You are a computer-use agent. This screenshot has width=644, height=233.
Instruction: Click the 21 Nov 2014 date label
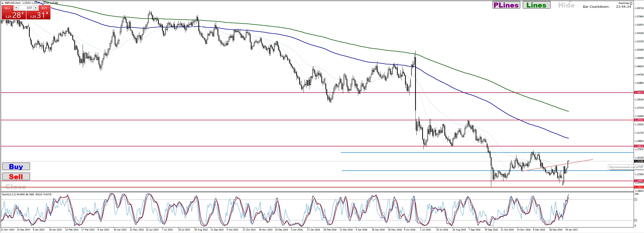point(8,230)
